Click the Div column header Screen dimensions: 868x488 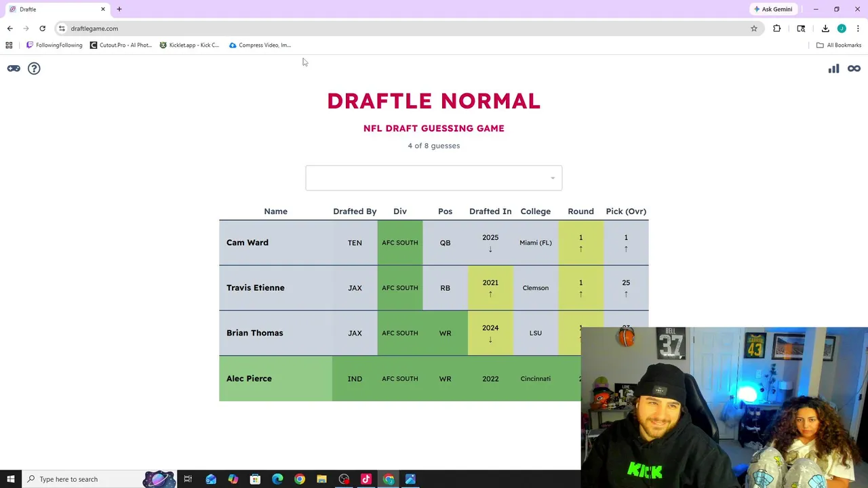(x=400, y=211)
